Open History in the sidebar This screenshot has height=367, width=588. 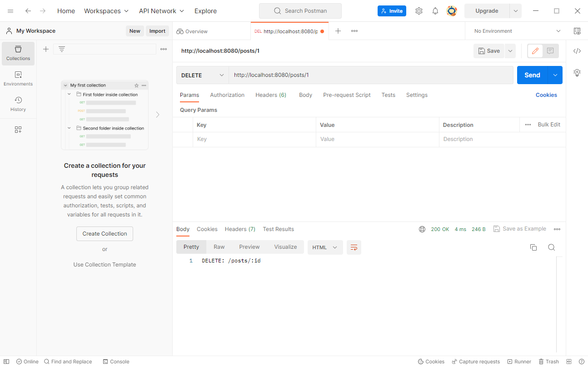click(18, 104)
